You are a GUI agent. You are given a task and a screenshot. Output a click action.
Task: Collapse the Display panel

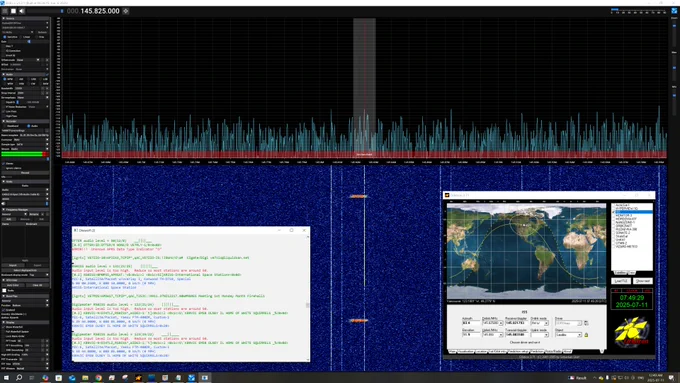[3, 322]
